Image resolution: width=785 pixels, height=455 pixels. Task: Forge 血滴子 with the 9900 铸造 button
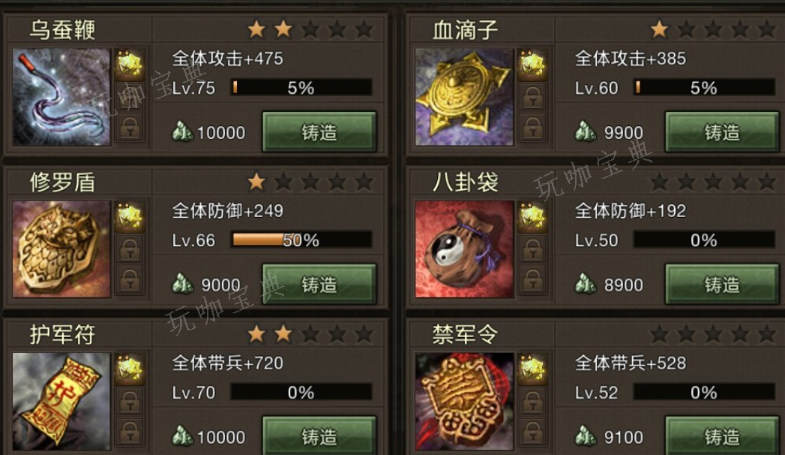click(x=722, y=132)
